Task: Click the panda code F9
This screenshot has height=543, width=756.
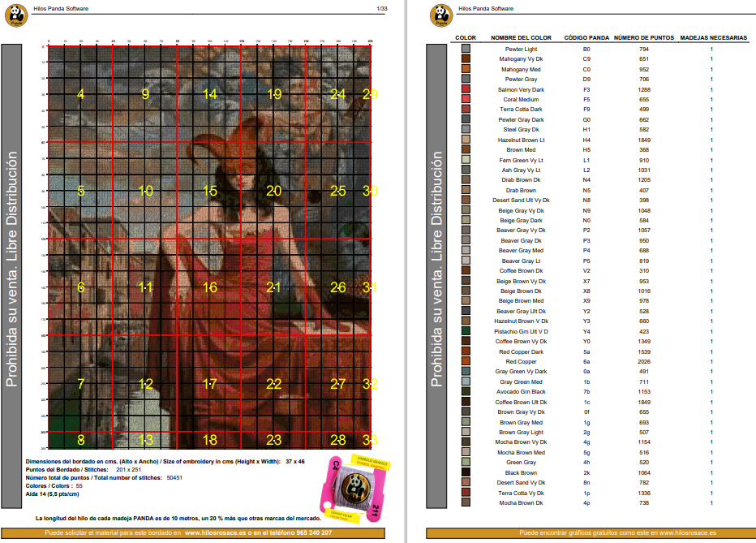Action: click(x=586, y=109)
